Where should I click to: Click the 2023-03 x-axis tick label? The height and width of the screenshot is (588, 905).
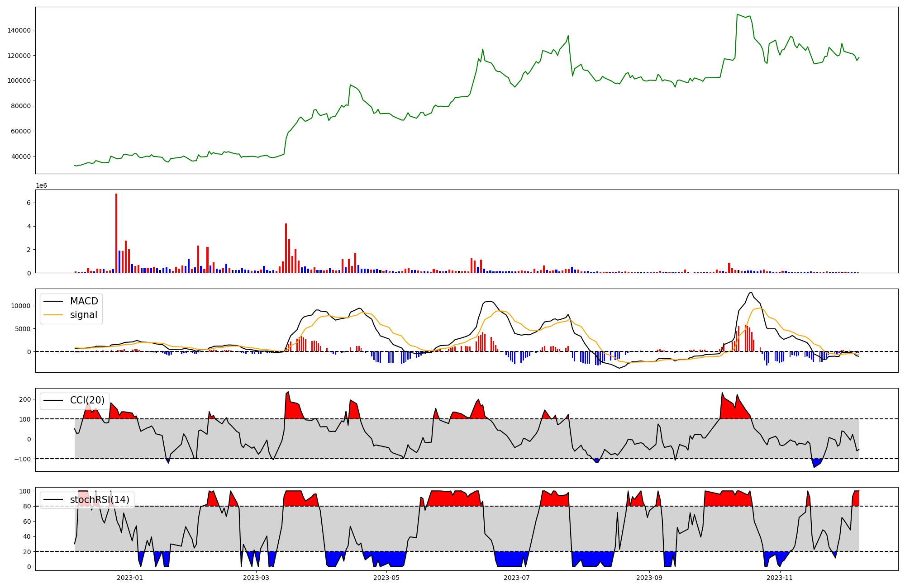point(256,578)
